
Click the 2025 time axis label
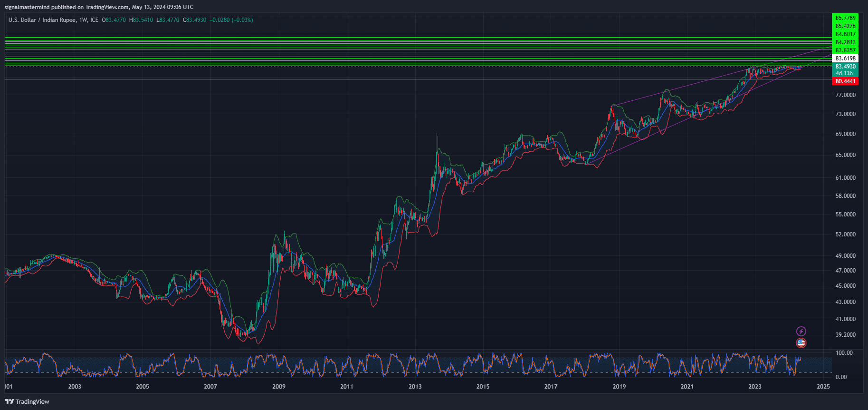coord(823,387)
